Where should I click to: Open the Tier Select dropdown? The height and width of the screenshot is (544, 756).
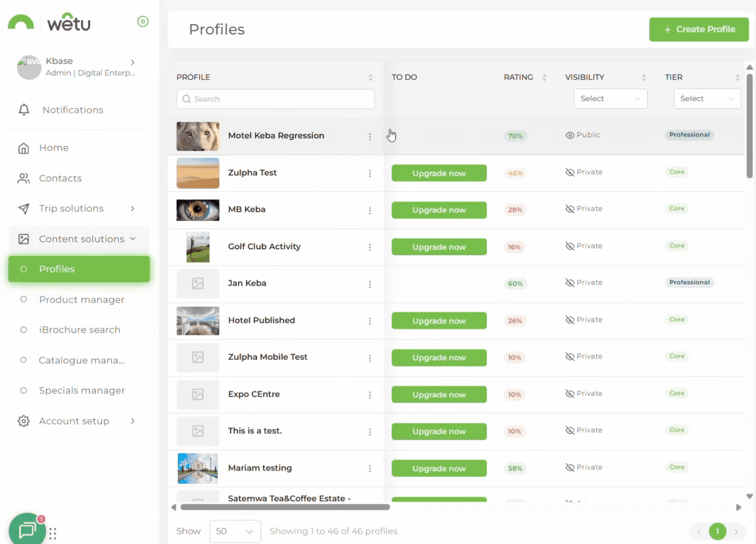coord(707,99)
